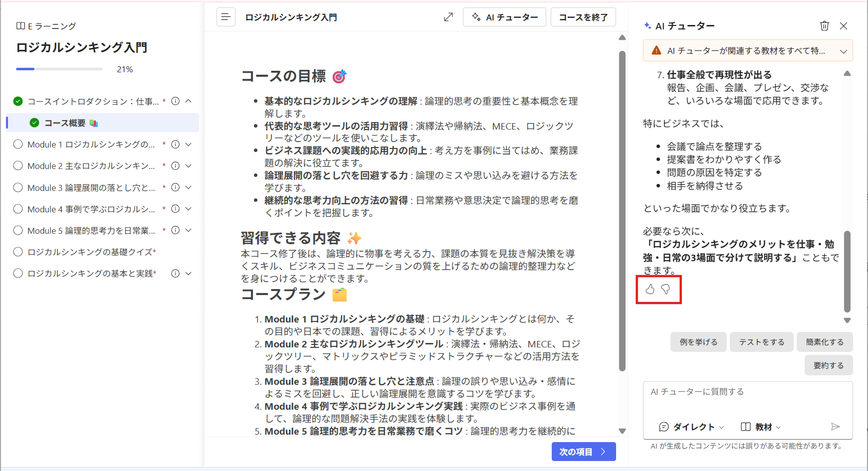
Task: Open Module 1 ロジカルシンキングの... item
Action: coord(91,144)
